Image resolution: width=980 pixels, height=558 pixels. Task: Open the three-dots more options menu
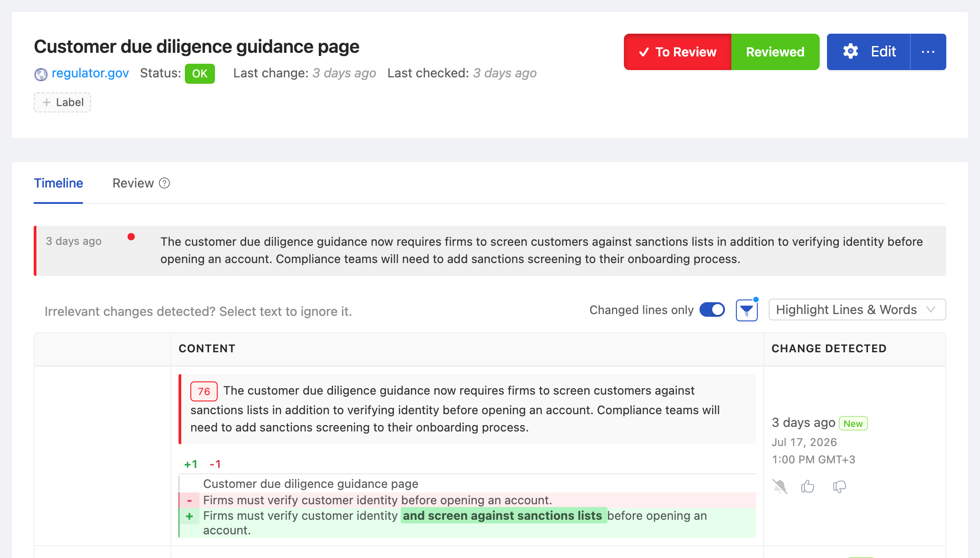click(928, 52)
